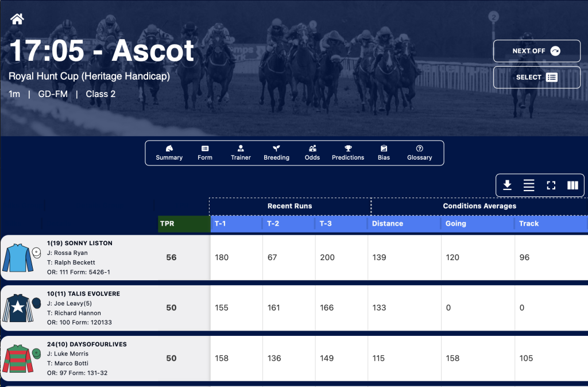Go to the home icon
This screenshot has height=387, width=588.
point(17,19)
